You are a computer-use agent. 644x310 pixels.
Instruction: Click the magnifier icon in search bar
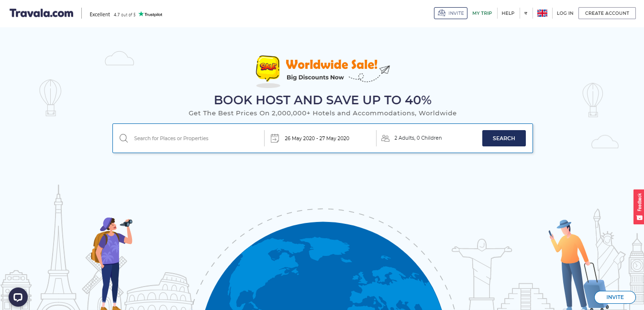click(123, 138)
